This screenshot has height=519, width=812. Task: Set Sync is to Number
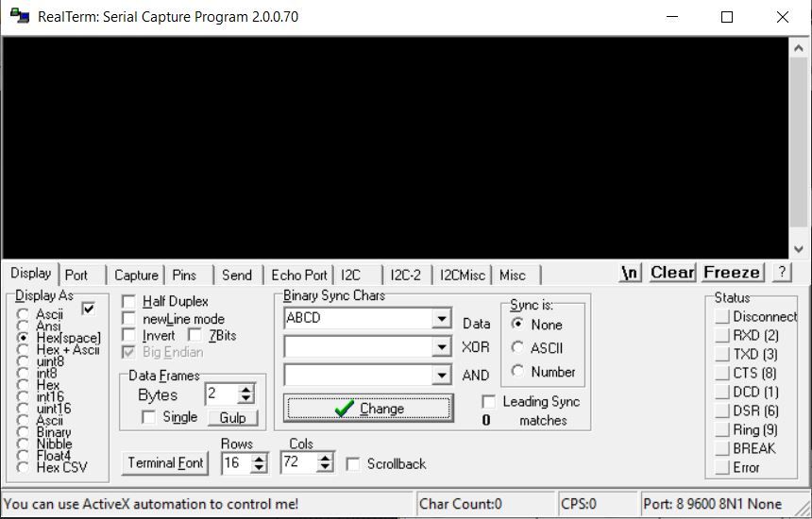click(x=517, y=372)
